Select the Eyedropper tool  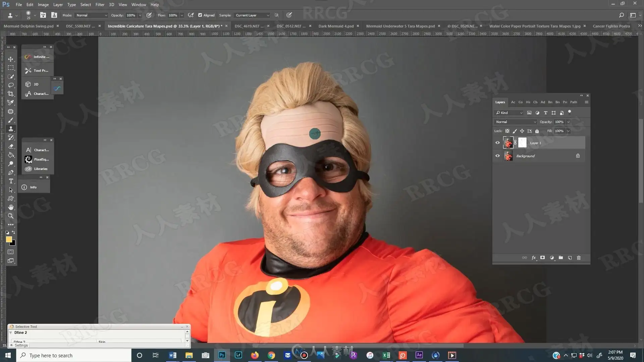pos(11,103)
